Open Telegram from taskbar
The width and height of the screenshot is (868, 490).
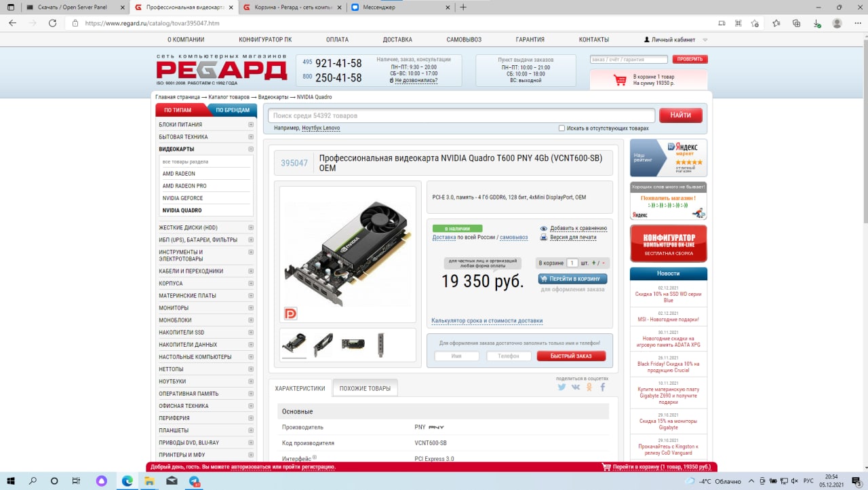[x=195, y=481]
